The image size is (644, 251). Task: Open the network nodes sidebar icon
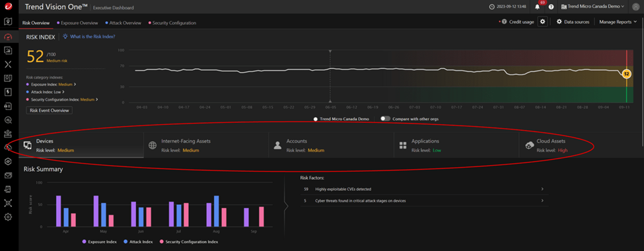point(8,203)
